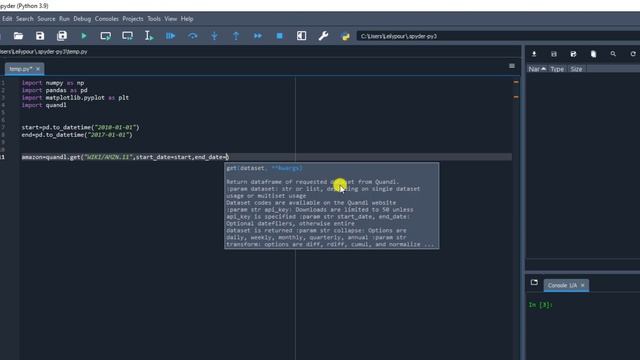Open the Help menu

[x=187, y=19]
